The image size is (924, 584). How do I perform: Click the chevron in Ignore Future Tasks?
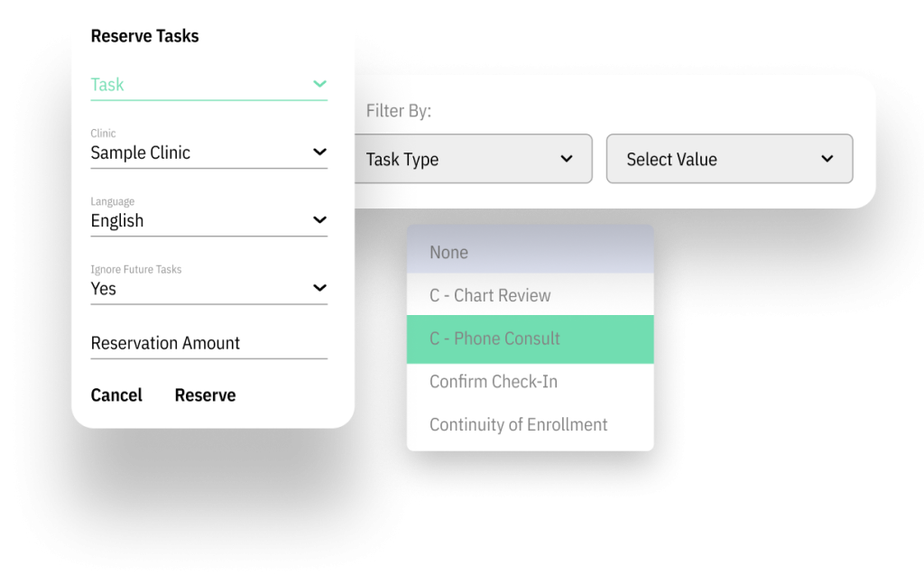[319, 288]
